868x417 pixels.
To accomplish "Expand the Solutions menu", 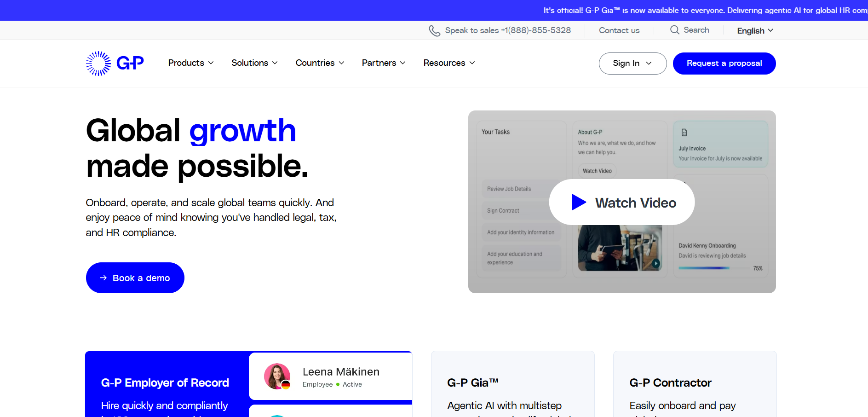I will coord(254,63).
